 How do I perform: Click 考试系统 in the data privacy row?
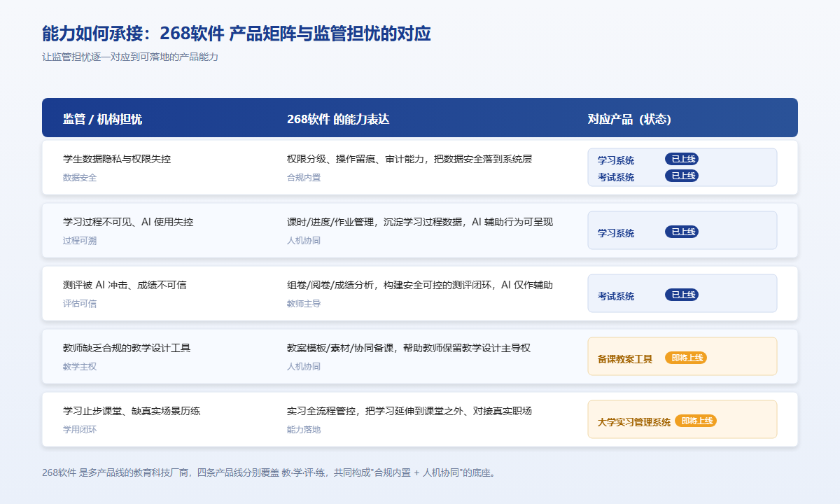pos(616,177)
